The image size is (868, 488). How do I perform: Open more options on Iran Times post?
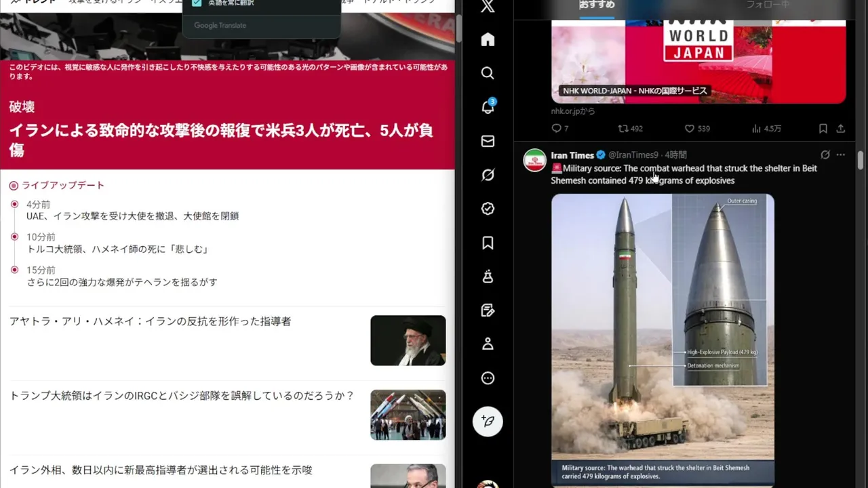pos(841,155)
